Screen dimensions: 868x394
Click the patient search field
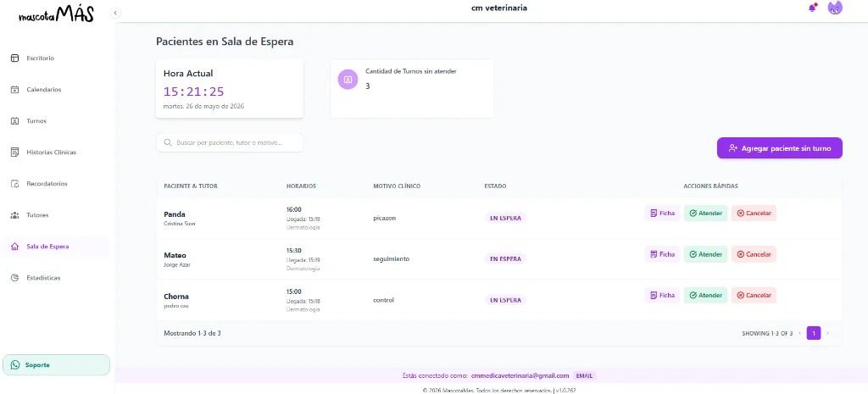(230, 142)
